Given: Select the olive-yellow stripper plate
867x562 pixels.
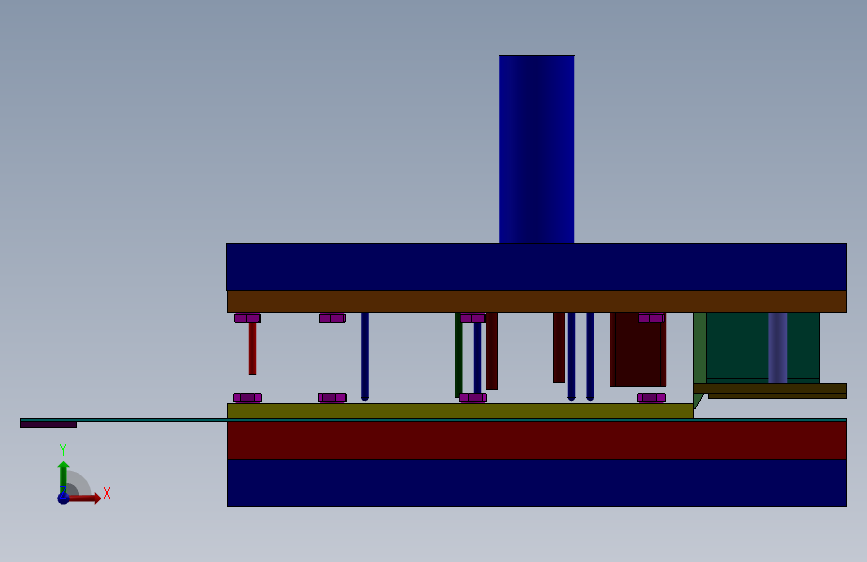Looking at the screenshot, I should pyautogui.click(x=460, y=410).
